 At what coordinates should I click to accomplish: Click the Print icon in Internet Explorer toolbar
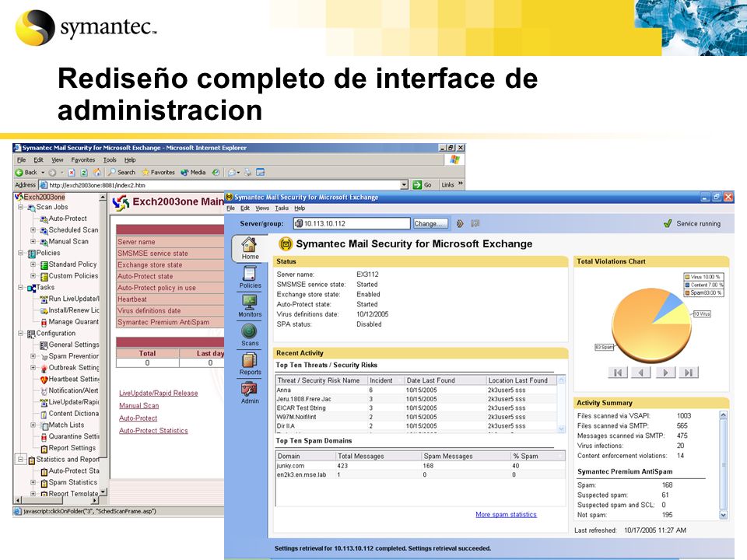click(247, 173)
